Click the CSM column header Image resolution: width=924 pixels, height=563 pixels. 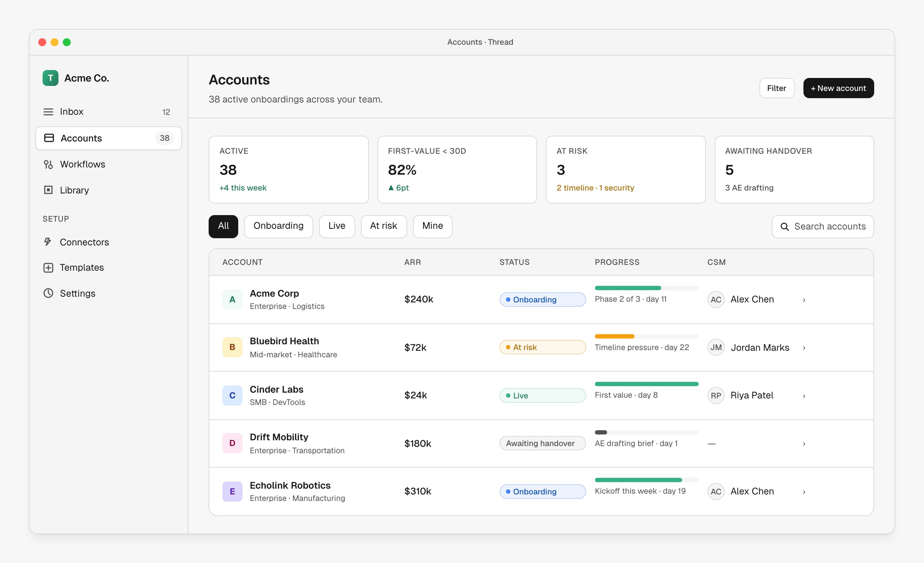click(x=716, y=262)
